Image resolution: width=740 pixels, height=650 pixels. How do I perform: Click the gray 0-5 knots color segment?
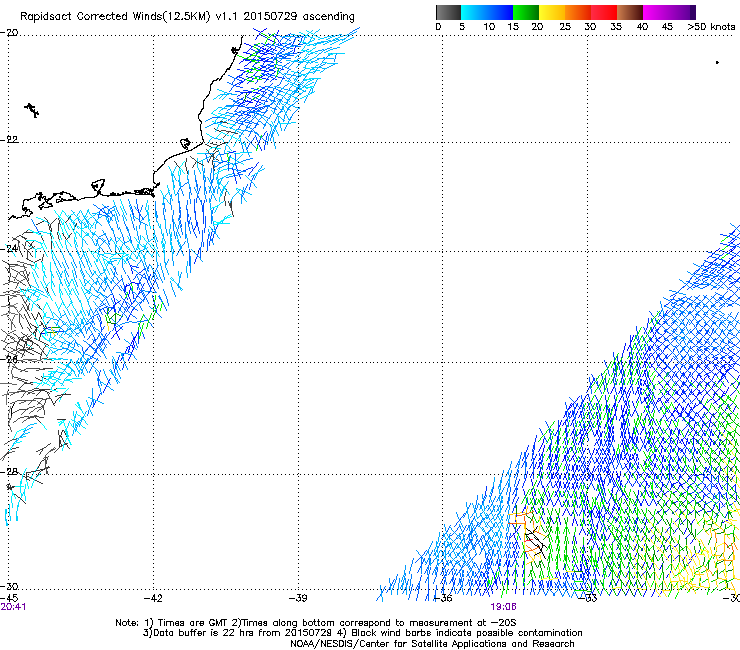(x=448, y=12)
